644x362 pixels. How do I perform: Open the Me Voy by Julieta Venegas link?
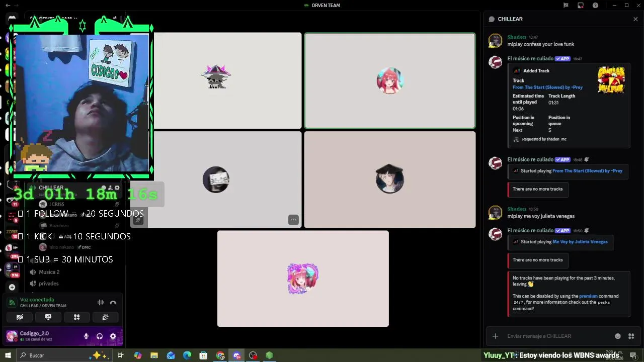pos(580,242)
